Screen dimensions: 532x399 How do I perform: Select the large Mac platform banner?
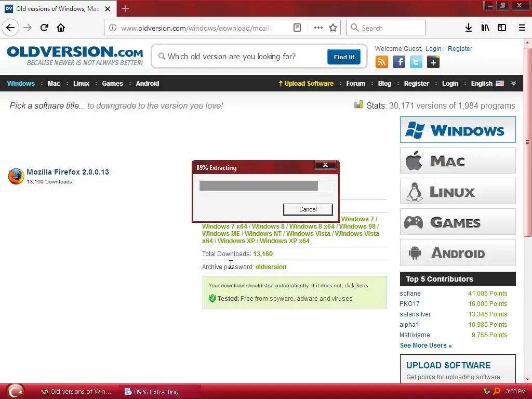click(458, 160)
